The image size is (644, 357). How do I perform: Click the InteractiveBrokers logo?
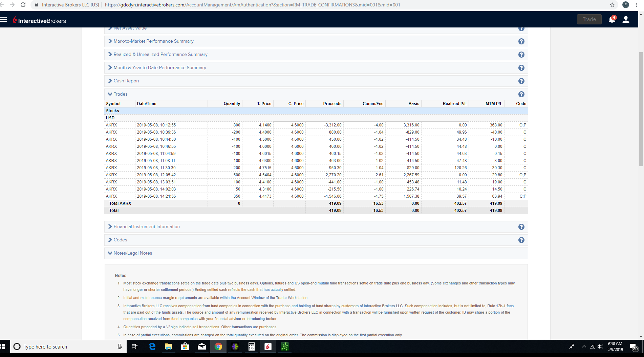click(39, 20)
